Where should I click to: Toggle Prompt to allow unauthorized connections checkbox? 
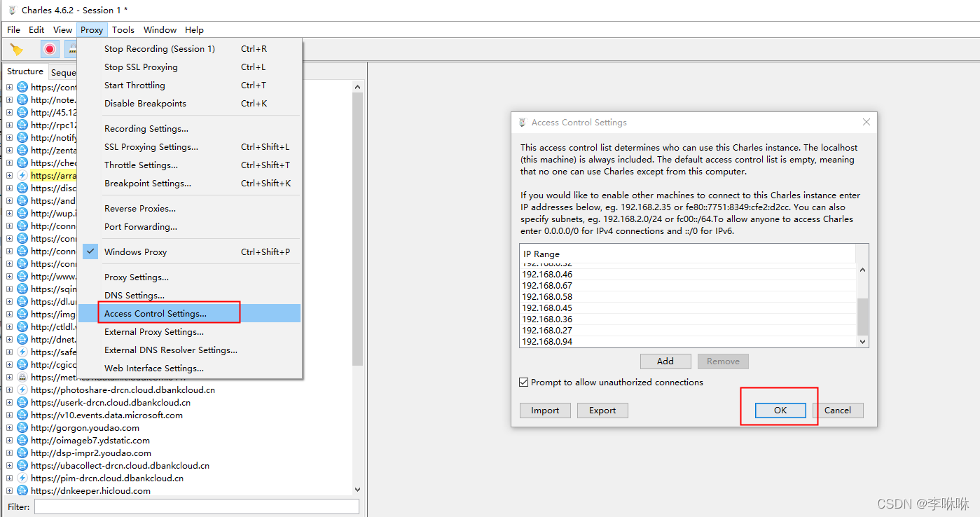pos(523,382)
